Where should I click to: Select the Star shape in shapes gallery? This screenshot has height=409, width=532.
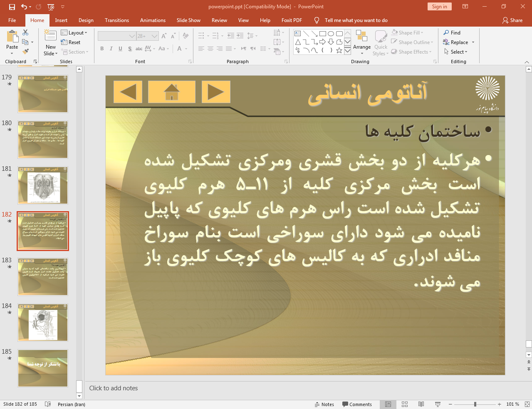(x=339, y=50)
